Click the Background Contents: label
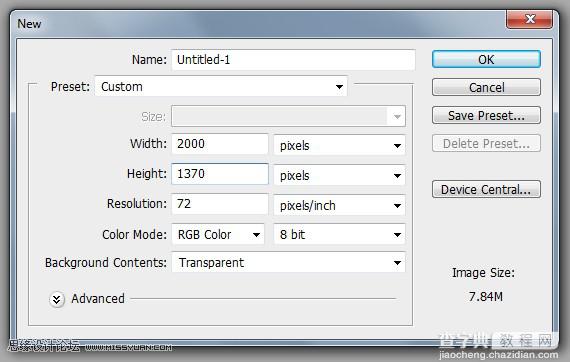Screen dimensions: 570x362 [x=106, y=262]
